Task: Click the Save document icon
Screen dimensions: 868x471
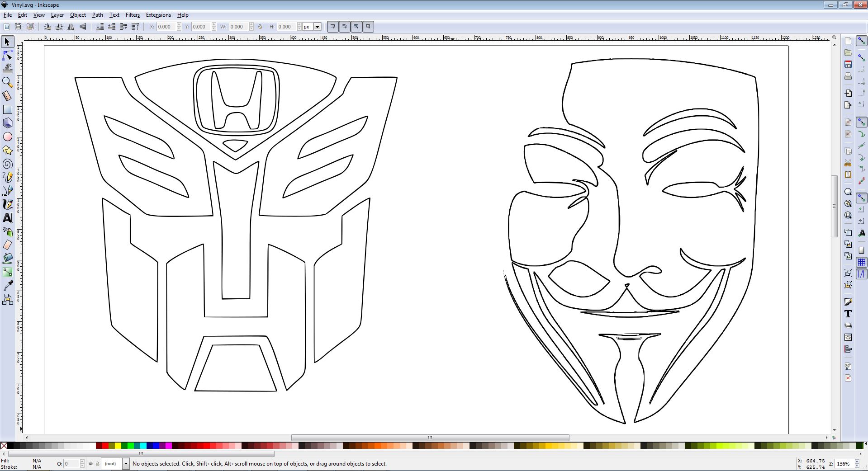Action: point(848,65)
